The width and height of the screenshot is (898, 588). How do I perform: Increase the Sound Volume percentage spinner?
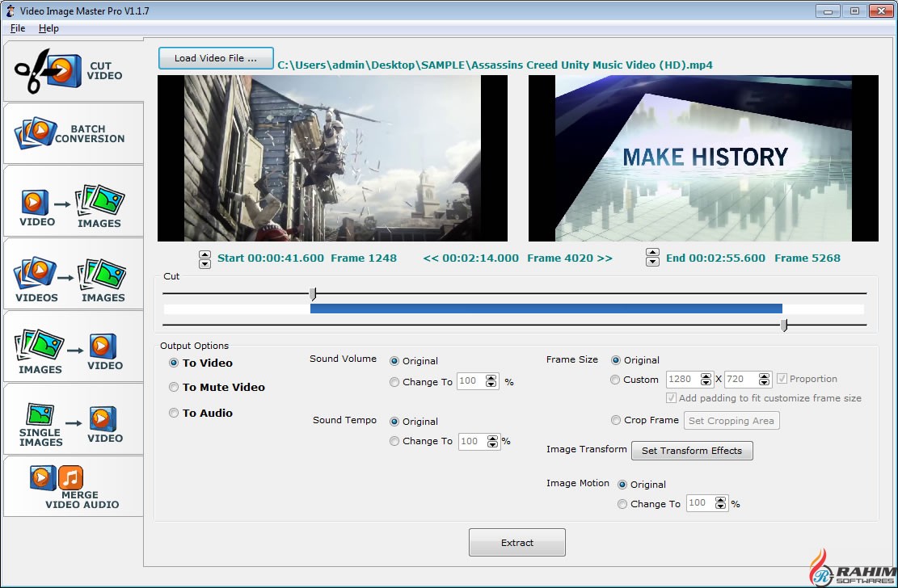pos(491,379)
